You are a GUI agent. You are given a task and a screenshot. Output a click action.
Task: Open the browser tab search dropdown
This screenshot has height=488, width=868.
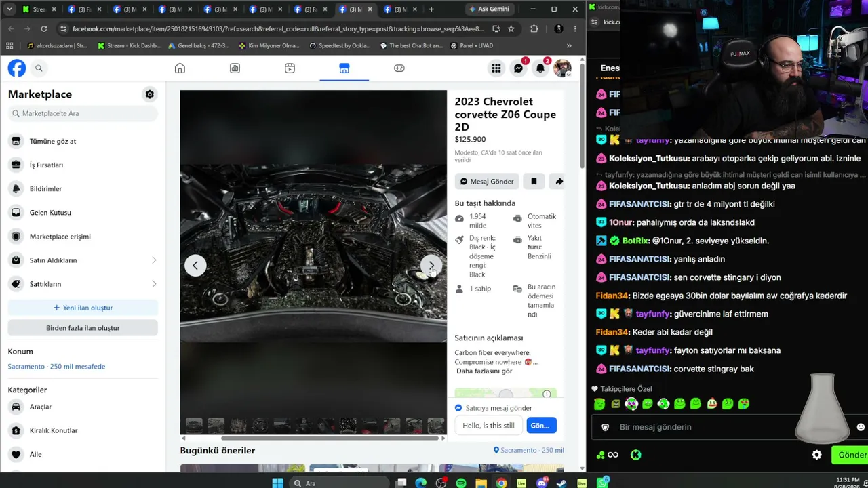click(9, 9)
